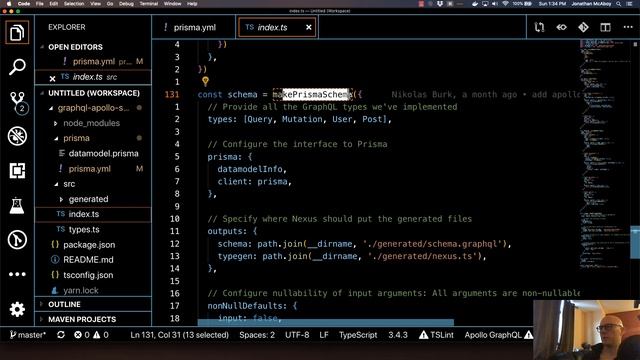The width and height of the screenshot is (640, 360).
Task: Open README.md in the explorer
Action: coord(88,260)
